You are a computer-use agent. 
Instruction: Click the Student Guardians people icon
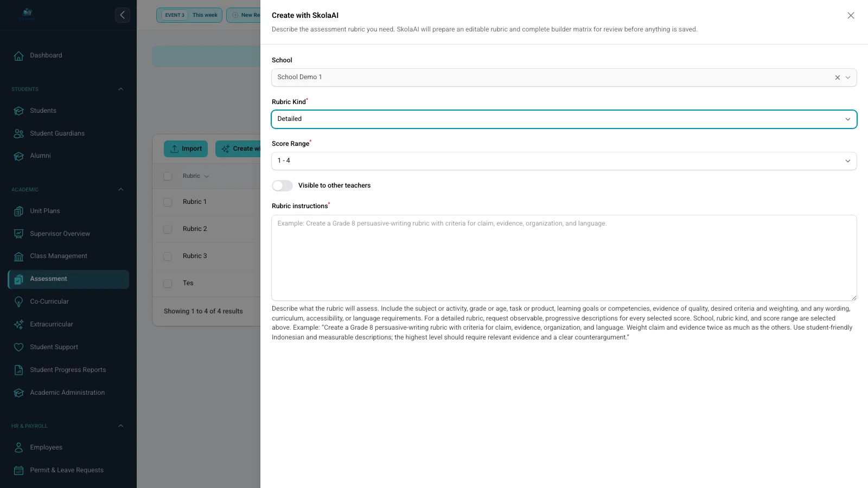click(x=19, y=133)
